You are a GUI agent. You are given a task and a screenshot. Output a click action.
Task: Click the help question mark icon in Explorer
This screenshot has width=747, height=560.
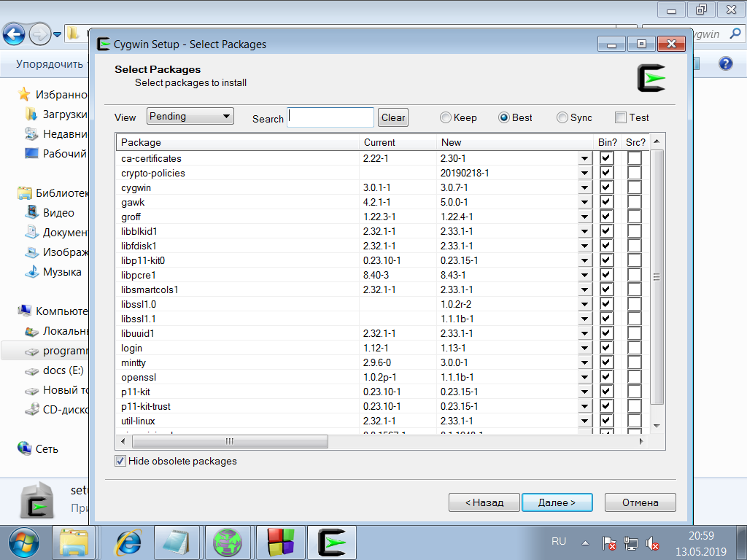[725, 63]
